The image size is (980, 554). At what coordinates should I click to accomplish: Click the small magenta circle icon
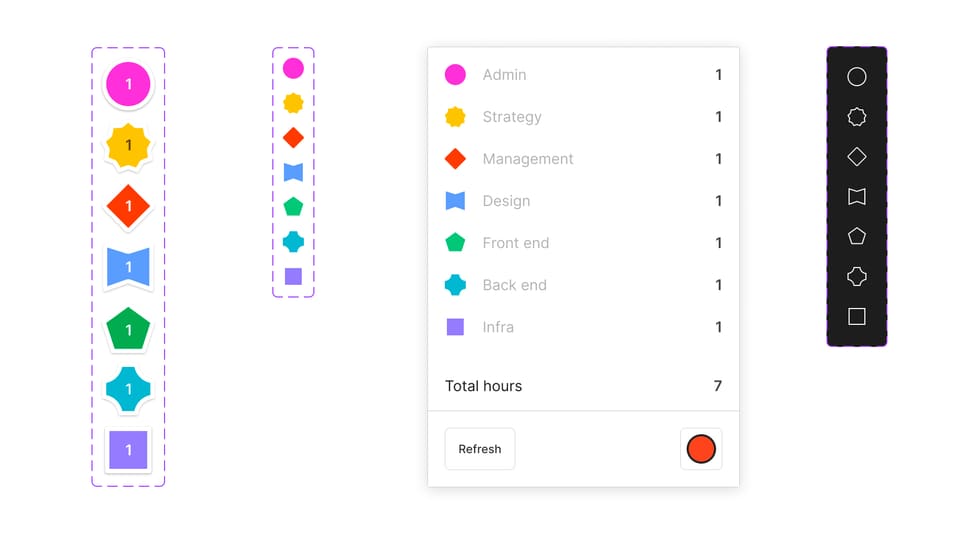point(293,68)
